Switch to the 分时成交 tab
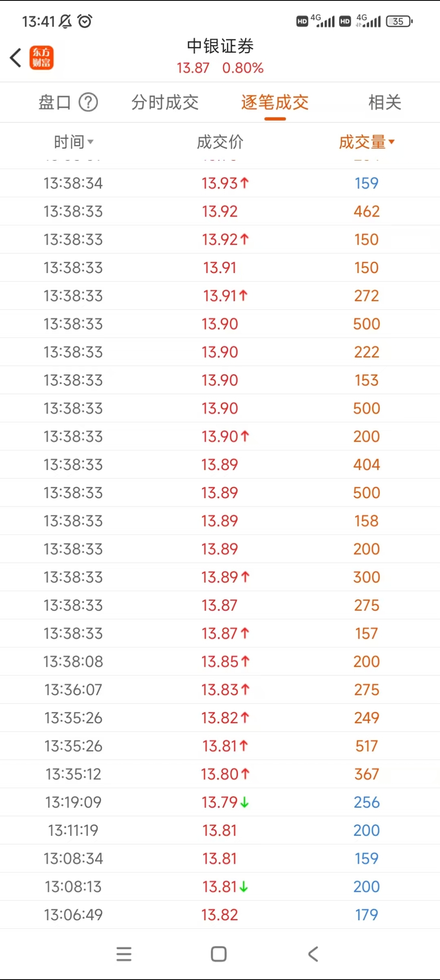440x980 pixels. [x=165, y=102]
